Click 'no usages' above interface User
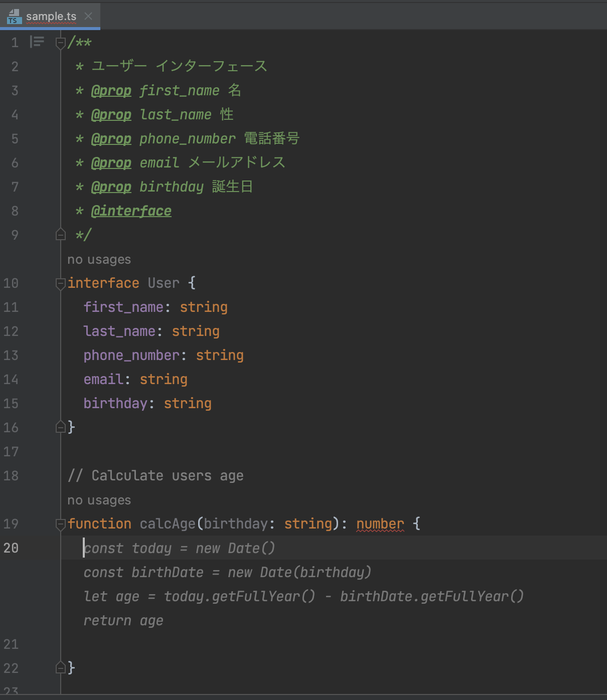Image resolution: width=607 pixels, height=700 pixels. pyautogui.click(x=98, y=259)
